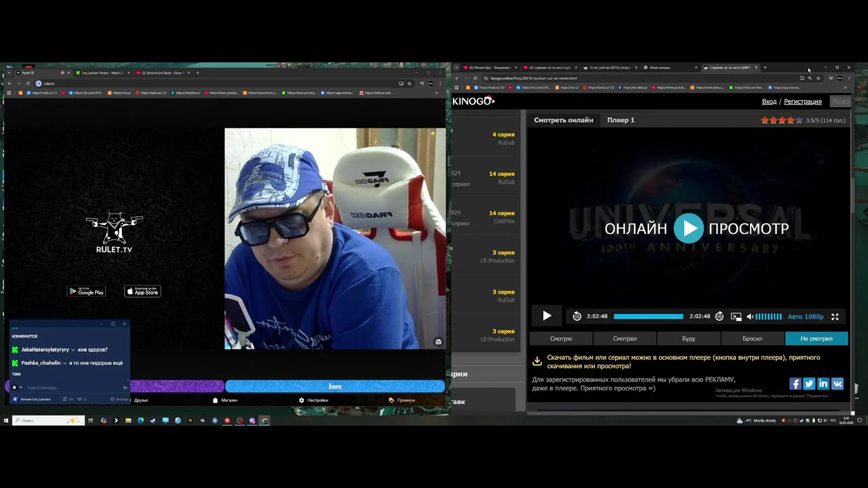Image resolution: width=868 pixels, height=488 pixels.
Task: Open the Авто 1080p quality selector
Action: [806, 317]
